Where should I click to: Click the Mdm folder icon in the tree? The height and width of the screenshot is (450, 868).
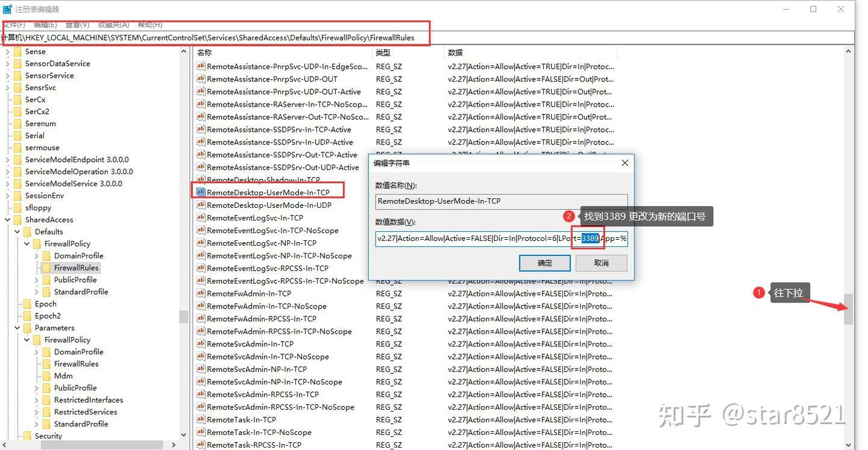[x=46, y=376]
